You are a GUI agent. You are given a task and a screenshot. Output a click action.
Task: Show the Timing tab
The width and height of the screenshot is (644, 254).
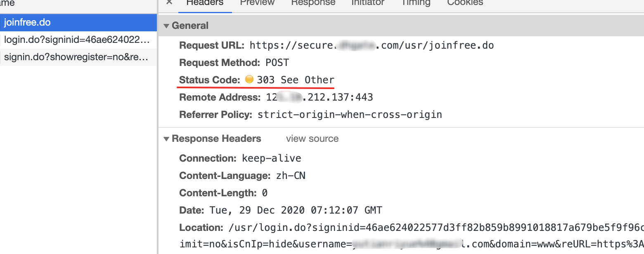tap(416, 2)
